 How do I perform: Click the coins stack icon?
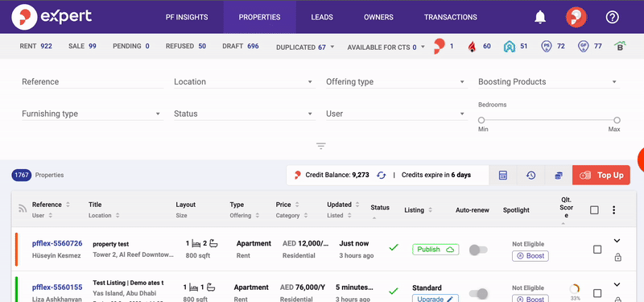[558, 176]
